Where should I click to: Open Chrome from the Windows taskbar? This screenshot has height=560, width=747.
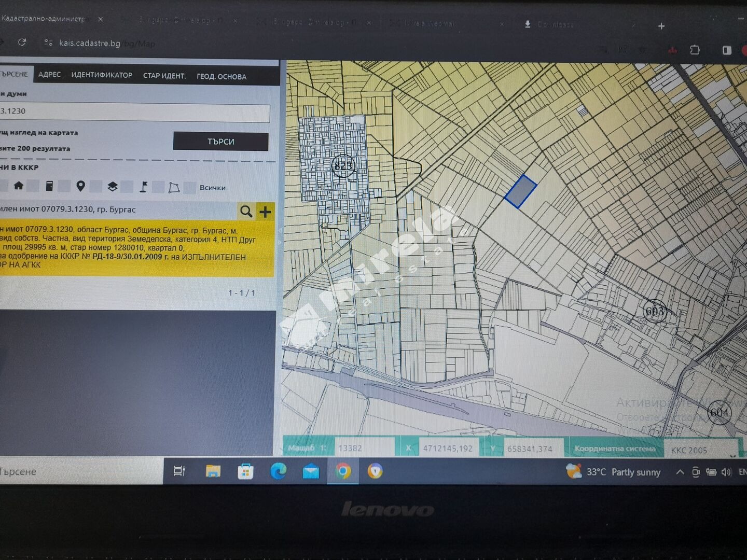(342, 471)
